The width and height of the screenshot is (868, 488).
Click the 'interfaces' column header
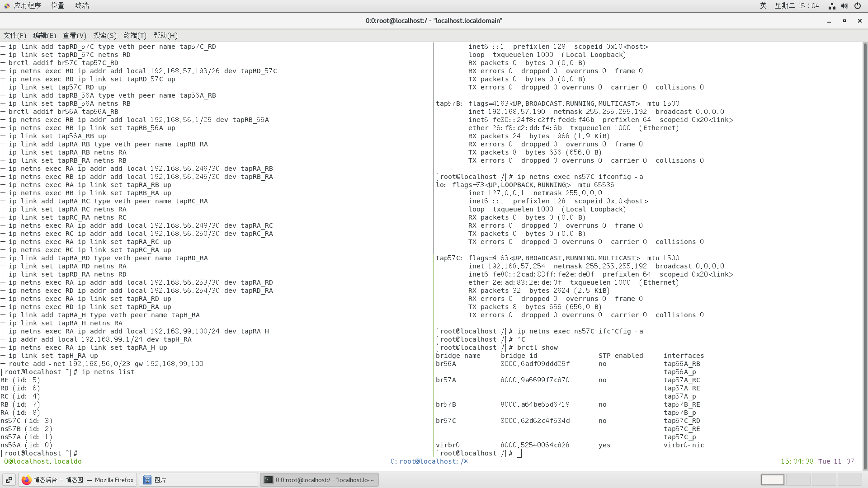pos(684,356)
